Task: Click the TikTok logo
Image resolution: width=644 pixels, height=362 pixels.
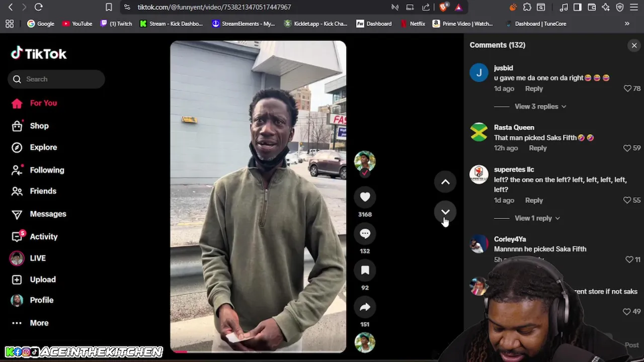Action: pos(39,54)
